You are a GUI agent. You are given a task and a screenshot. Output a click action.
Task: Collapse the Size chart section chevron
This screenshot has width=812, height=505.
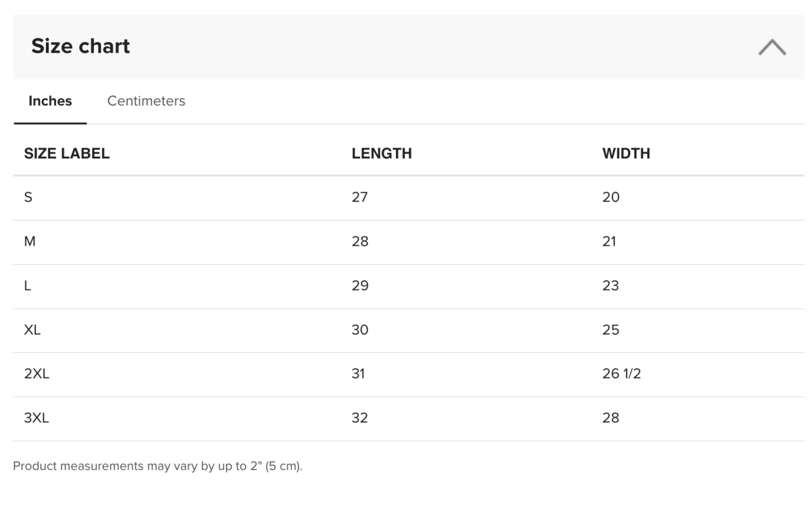click(771, 47)
